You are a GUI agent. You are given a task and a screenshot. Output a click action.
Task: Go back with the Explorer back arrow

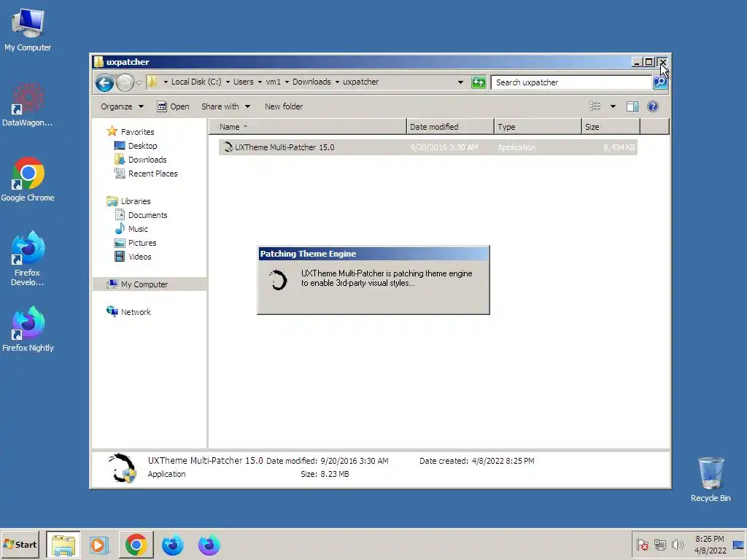[x=104, y=83]
